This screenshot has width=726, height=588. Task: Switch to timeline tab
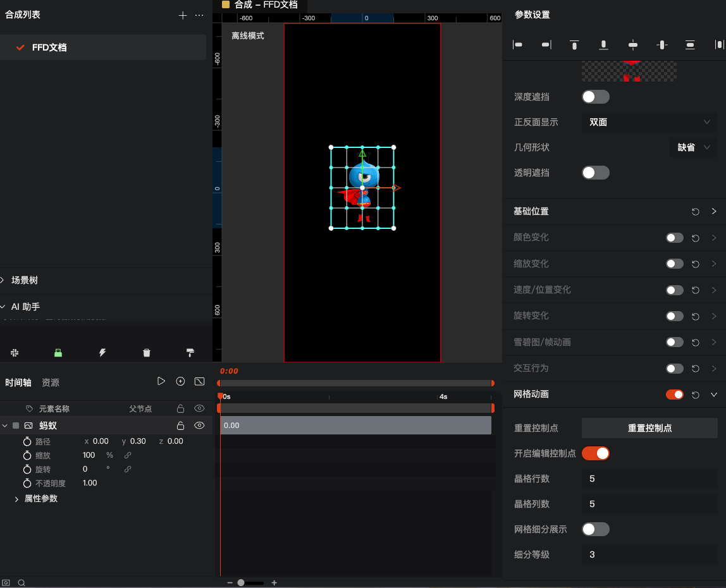point(18,383)
